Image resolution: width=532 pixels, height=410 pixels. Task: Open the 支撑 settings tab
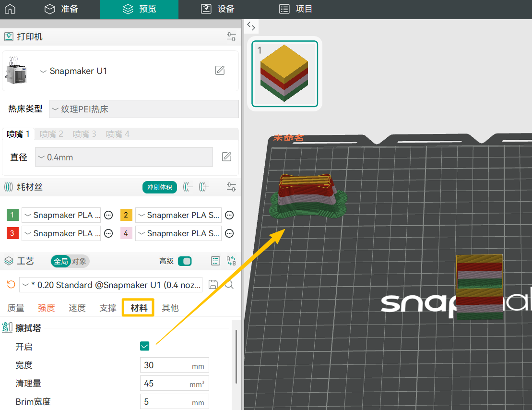pos(108,308)
